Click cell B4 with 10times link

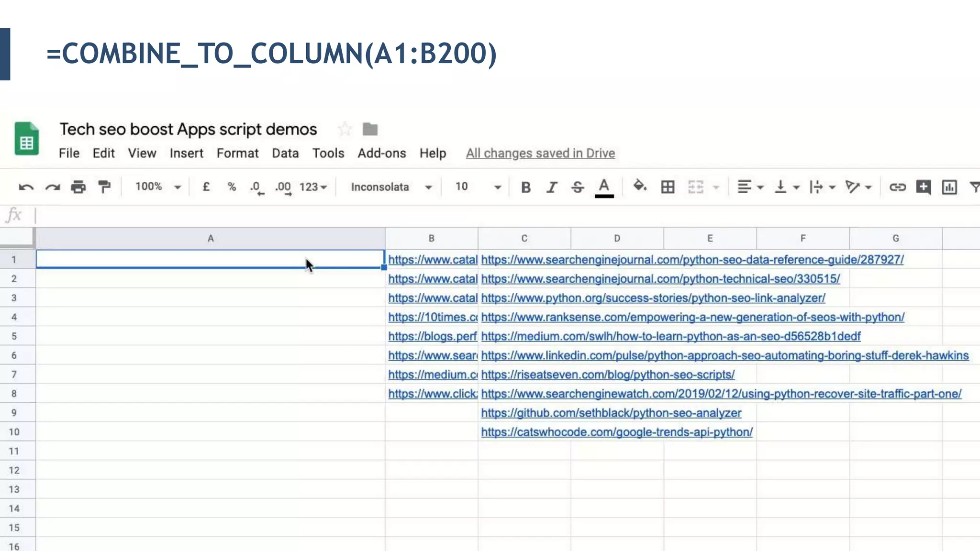431,317
